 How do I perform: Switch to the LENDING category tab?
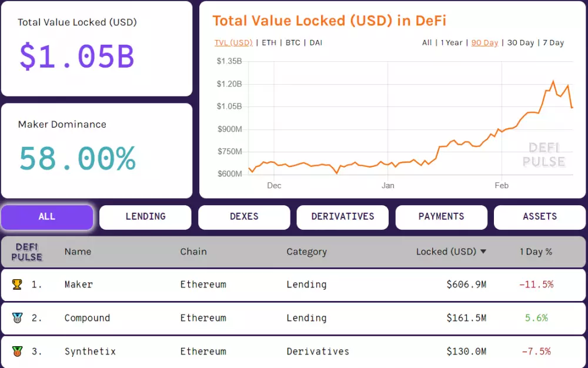click(145, 217)
